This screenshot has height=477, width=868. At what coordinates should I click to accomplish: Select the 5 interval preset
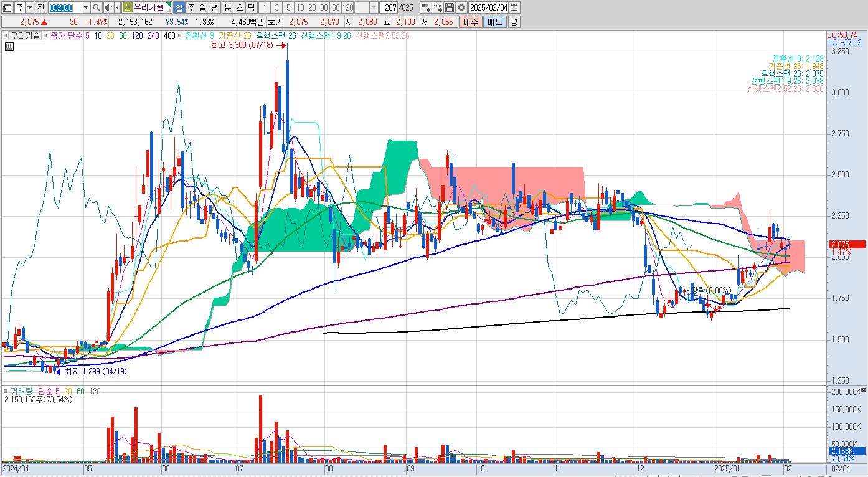(288, 7)
